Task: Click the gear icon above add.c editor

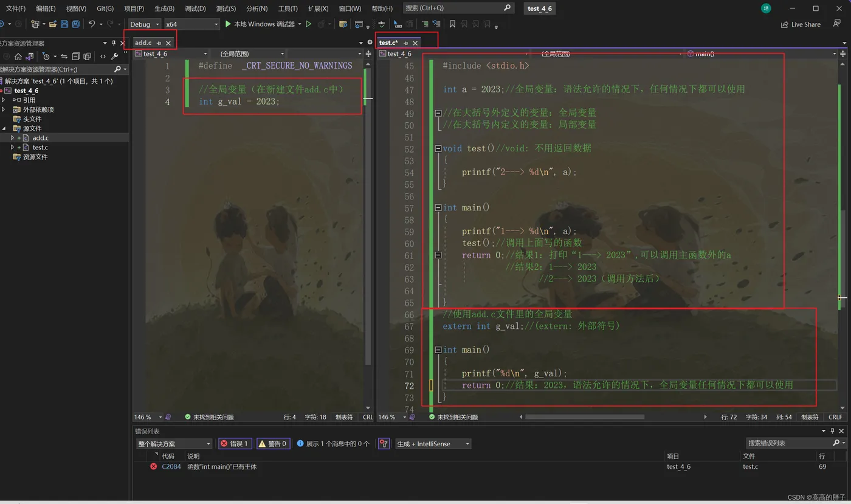Action: pos(370,43)
